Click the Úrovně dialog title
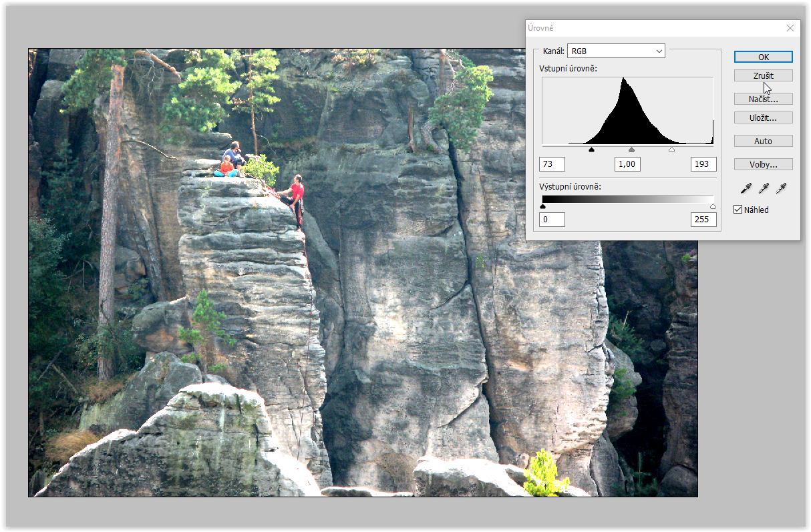The height and width of the screenshot is (532, 811). pos(540,28)
